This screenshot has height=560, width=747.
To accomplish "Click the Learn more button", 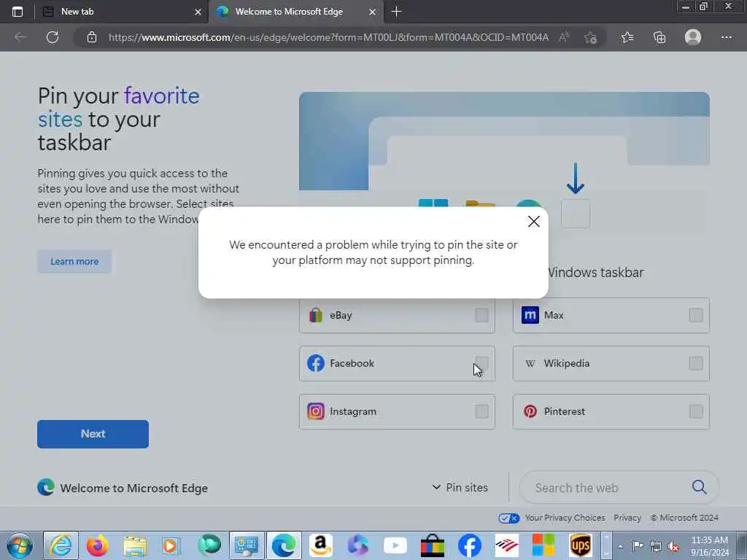I will click(74, 262).
